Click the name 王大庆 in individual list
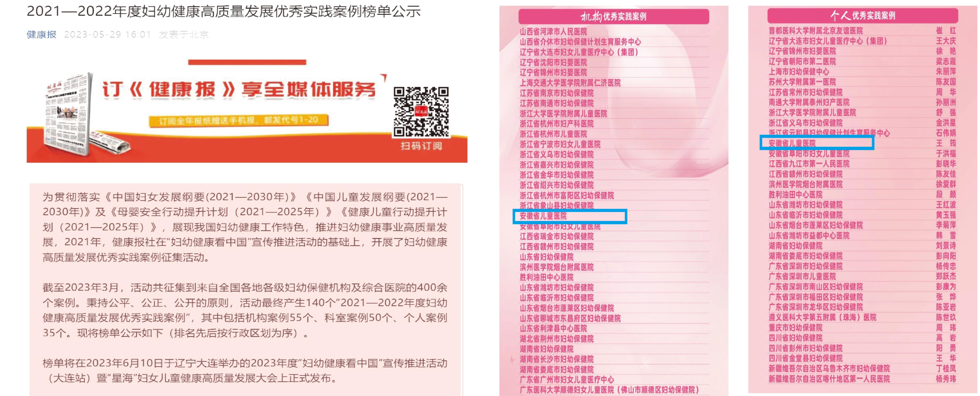The height and width of the screenshot is (396, 980). [946, 41]
